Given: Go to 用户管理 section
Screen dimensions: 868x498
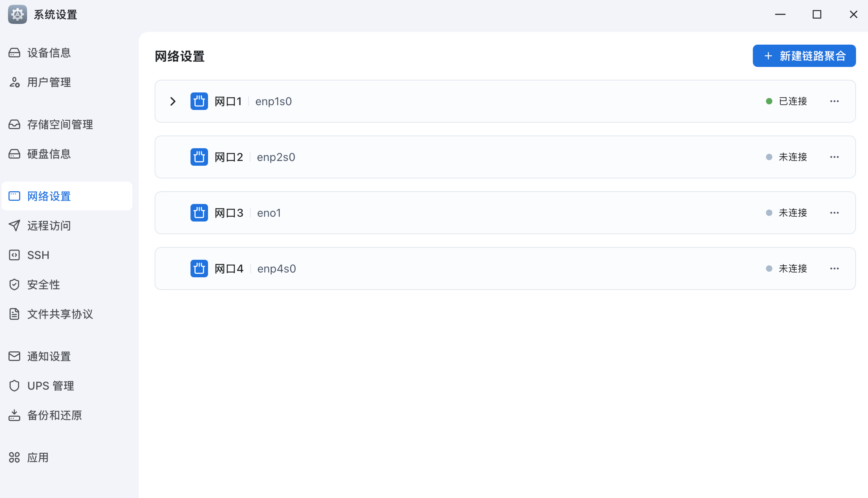Looking at the screenshot, I should tap(49, 82).
